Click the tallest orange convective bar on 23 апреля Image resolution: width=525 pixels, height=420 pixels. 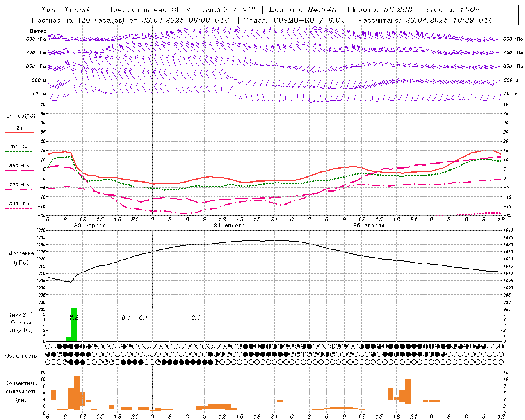click(x=77, y=393)
